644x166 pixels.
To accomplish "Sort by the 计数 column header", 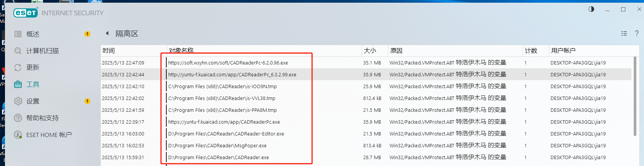I will 536,51.
